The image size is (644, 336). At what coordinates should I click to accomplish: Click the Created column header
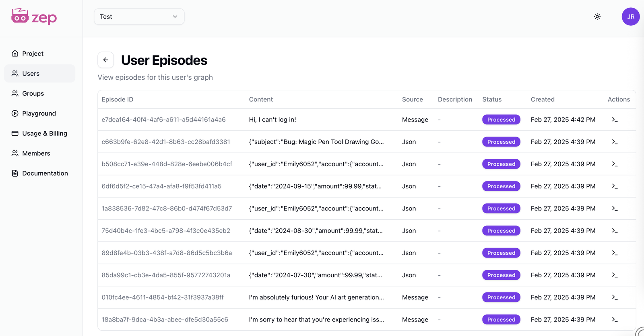[x=542, y=99]
